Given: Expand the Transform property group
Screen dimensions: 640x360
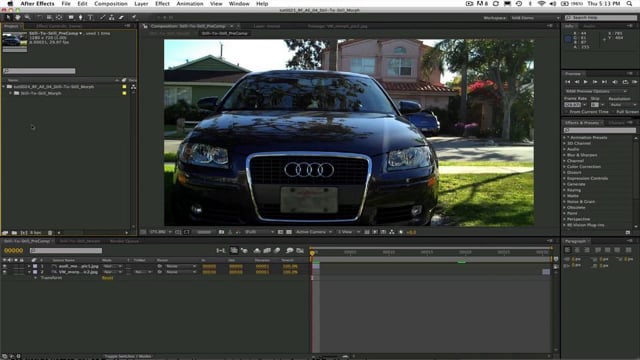Looking at the screenshot, I should click(36, 278).
